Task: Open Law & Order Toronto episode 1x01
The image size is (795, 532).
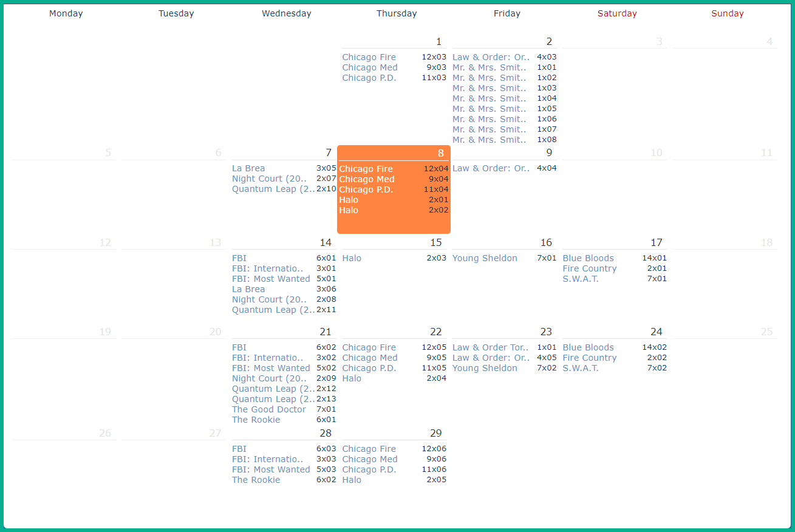Action: 490,347
